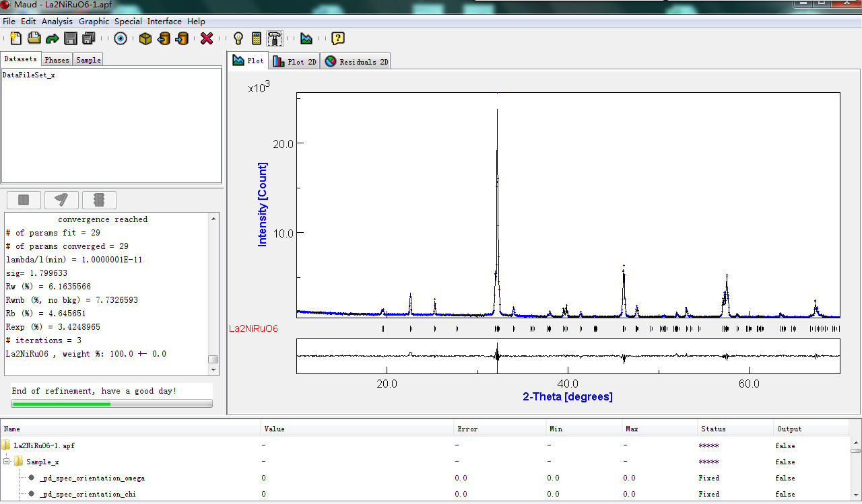Switch to the Datasets tab
The height and width of the screenshot is (504, 862).
(x=21, y=59)
